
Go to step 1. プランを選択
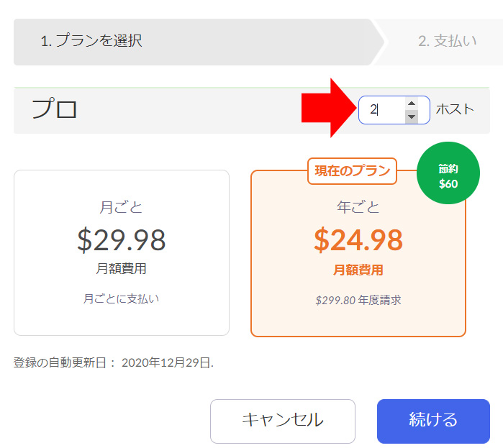tap(91, 41)
